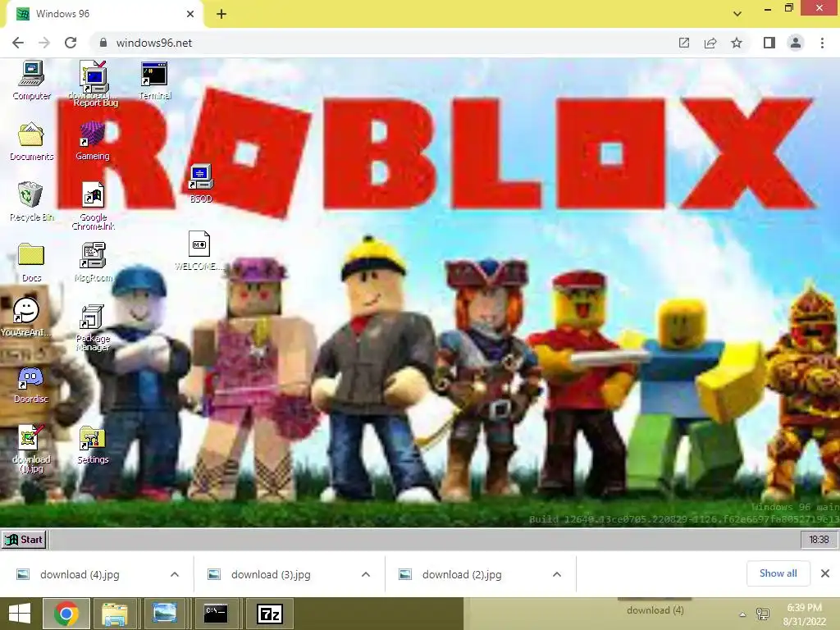Open the tab search chevron

[x=737, y=14]
